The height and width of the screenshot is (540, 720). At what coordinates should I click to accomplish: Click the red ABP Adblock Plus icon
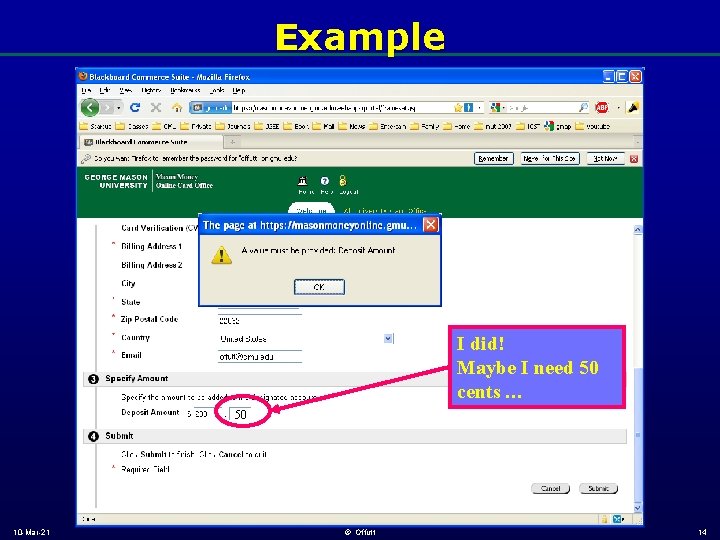[602, 107]
